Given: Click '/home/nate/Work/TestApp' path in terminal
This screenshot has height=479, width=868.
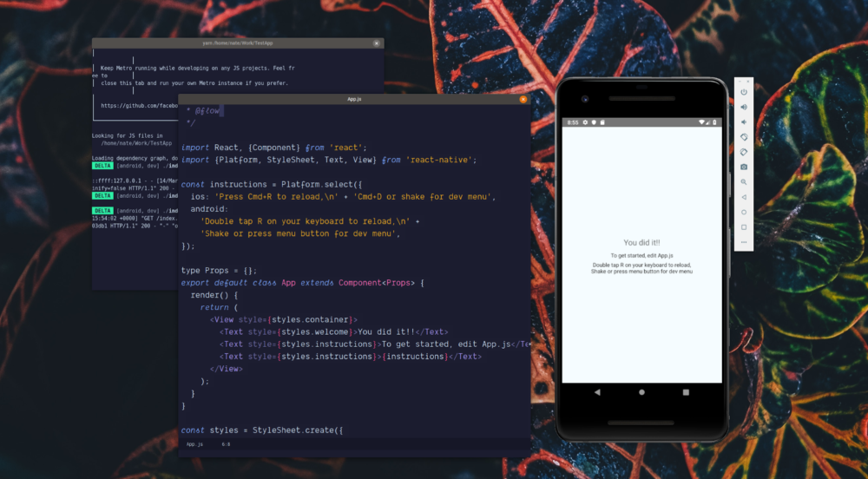Looking at the screenshot, I should tap(136, 143).
